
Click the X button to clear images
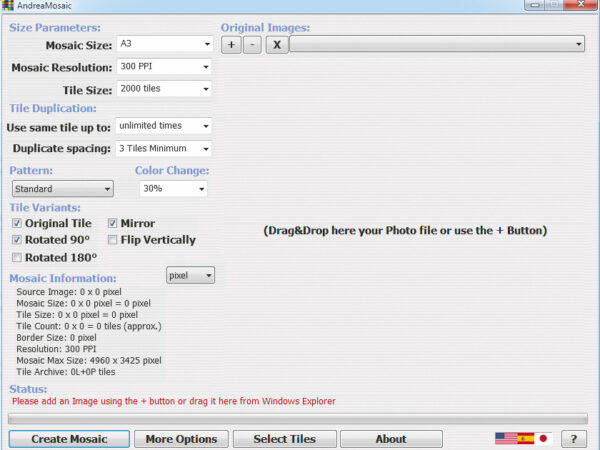coord(277,45)
